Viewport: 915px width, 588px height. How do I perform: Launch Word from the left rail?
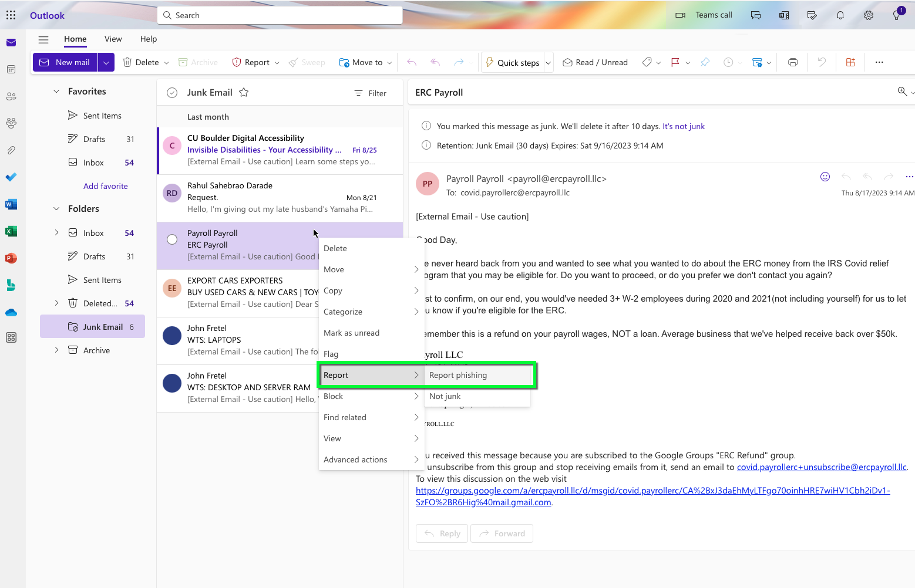11,204
